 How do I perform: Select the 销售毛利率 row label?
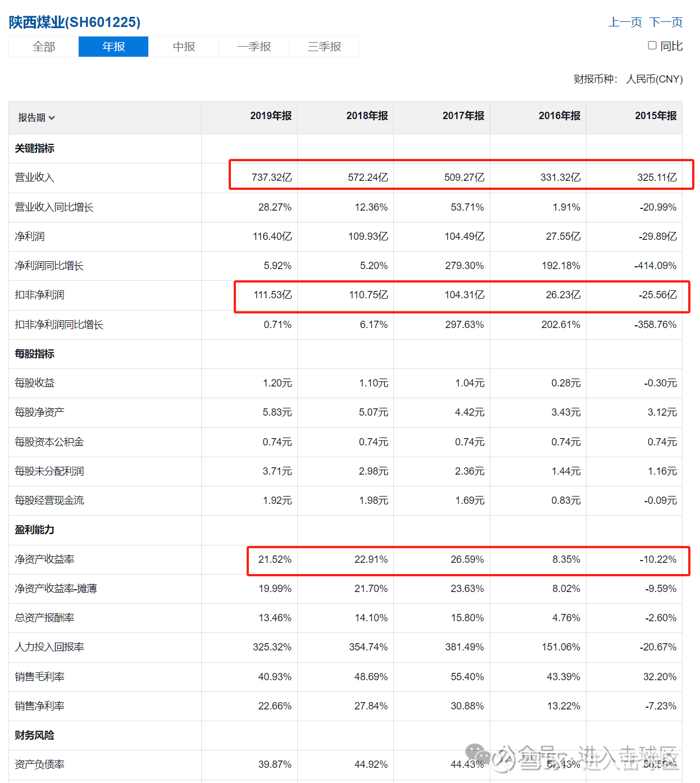click(39, 677)
